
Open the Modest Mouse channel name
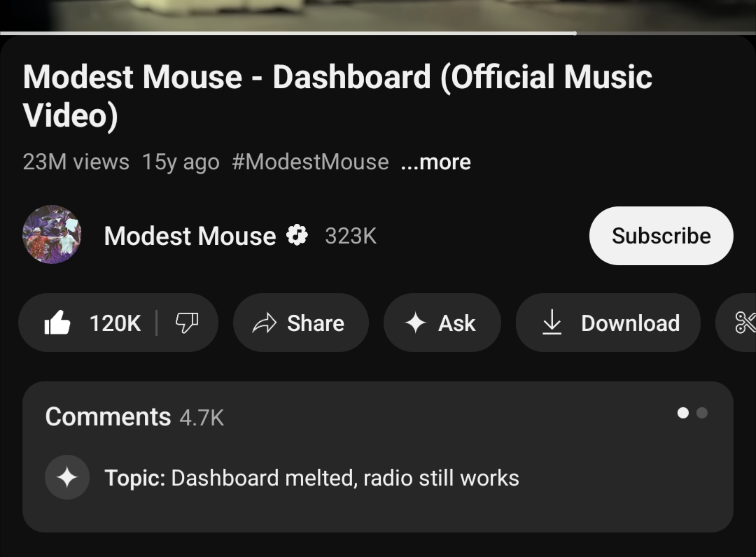(x=190, y=237)
